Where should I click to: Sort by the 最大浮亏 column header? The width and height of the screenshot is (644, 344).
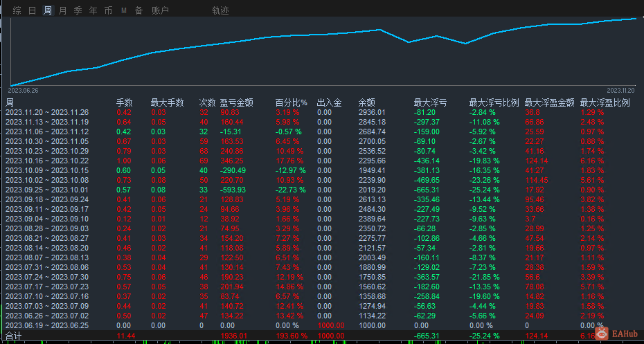pos(431,102)
